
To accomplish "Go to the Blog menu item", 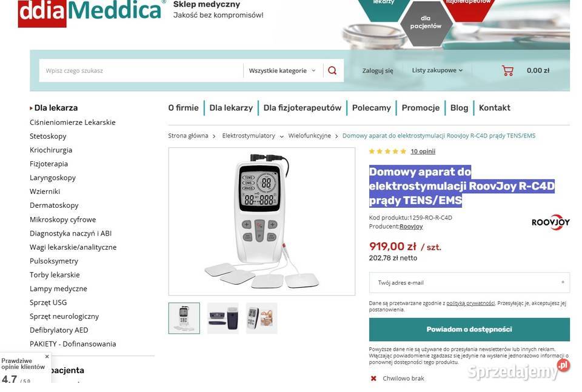I will click(459, 108).
